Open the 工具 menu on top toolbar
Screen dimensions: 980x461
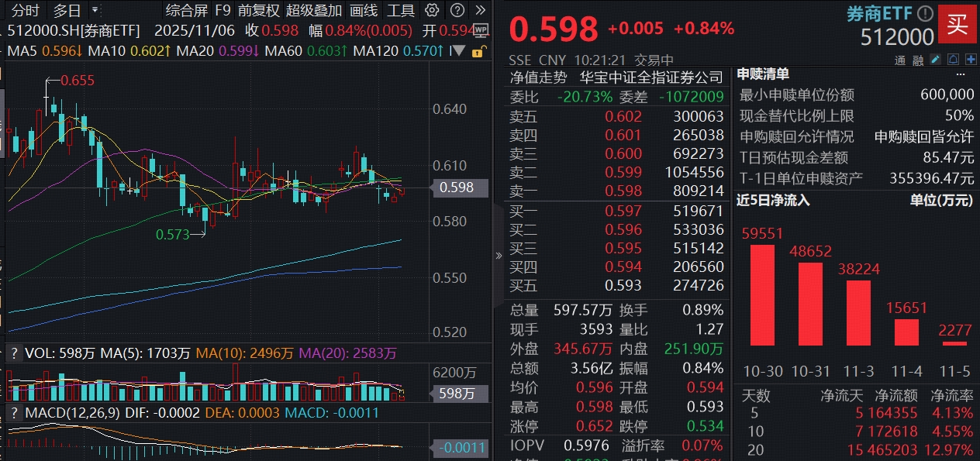[x=400, y=11]
